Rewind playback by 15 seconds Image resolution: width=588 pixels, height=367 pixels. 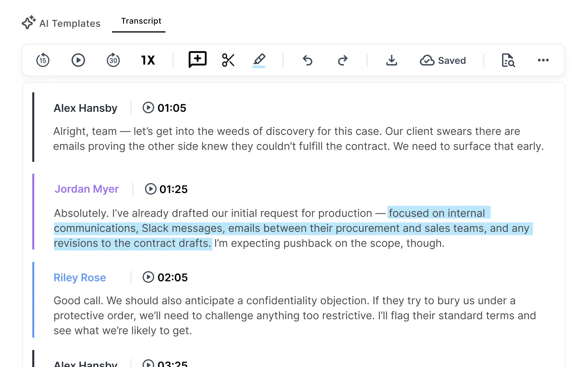[x=42, y=60]
